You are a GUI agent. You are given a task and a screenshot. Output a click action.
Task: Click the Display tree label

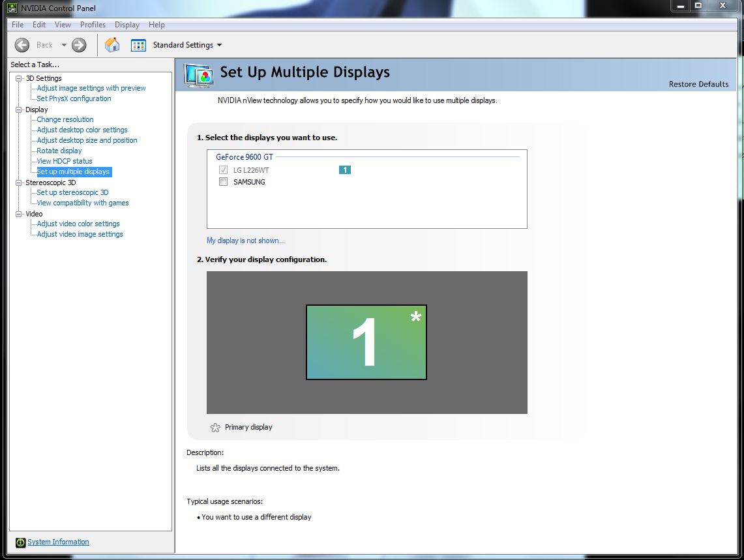pyautogui.click(x=37, y=110)
